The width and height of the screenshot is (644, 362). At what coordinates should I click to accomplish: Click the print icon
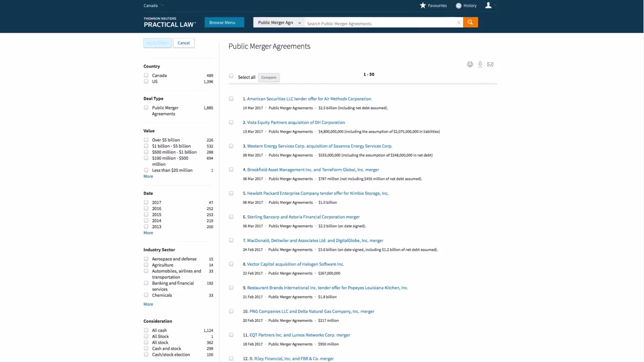coord(470,64)
